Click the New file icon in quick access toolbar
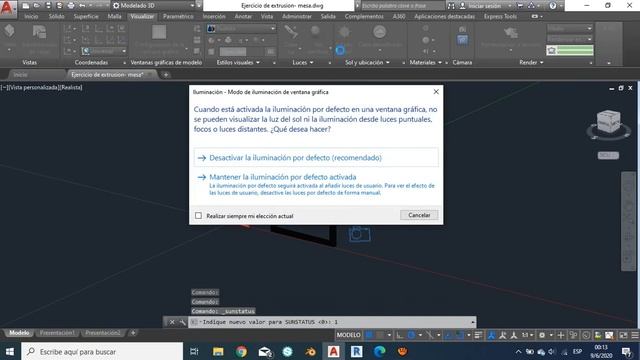 tap(26, 6)
